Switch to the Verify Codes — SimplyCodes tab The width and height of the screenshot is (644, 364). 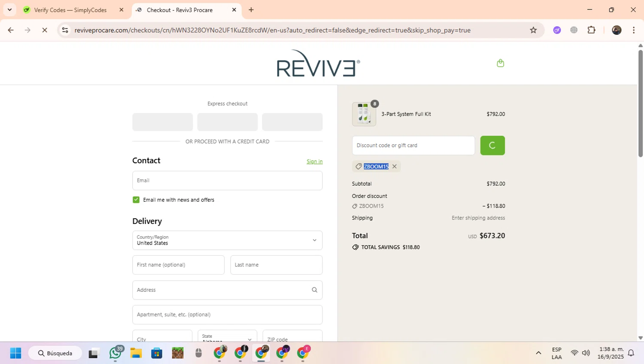[70, 10]
